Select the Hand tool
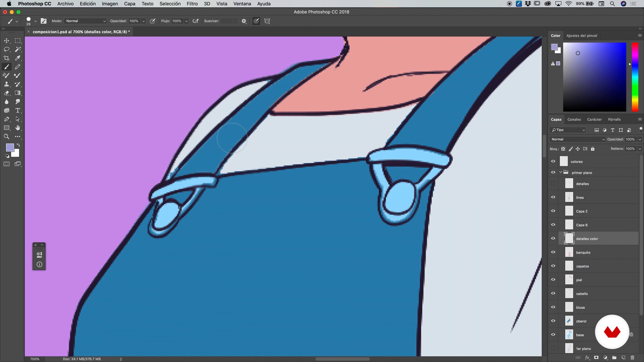644x362 pixels. pyautogui.click(x=17, y=128)
